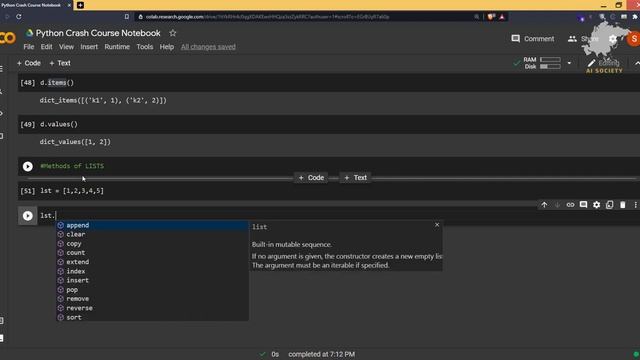Open the Runtime menu
The height and width of the screenshot is (360, 640).
(x=117, y=47)
